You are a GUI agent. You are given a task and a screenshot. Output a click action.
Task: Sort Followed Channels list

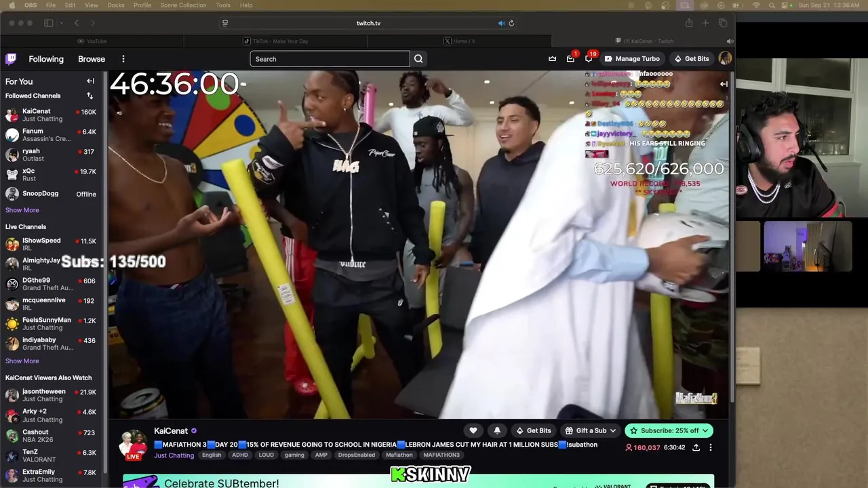pos(90,96)
